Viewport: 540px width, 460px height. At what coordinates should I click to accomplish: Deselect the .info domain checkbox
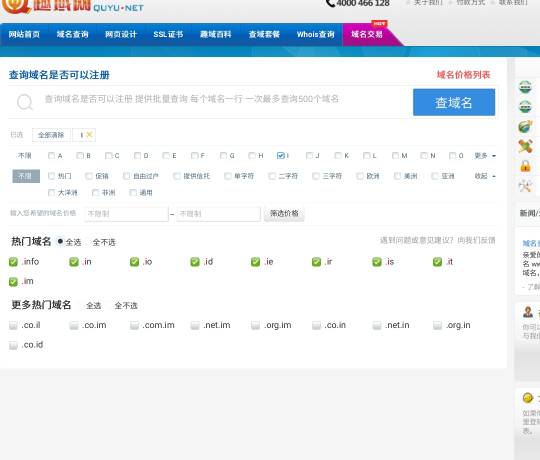coord(13,262)
